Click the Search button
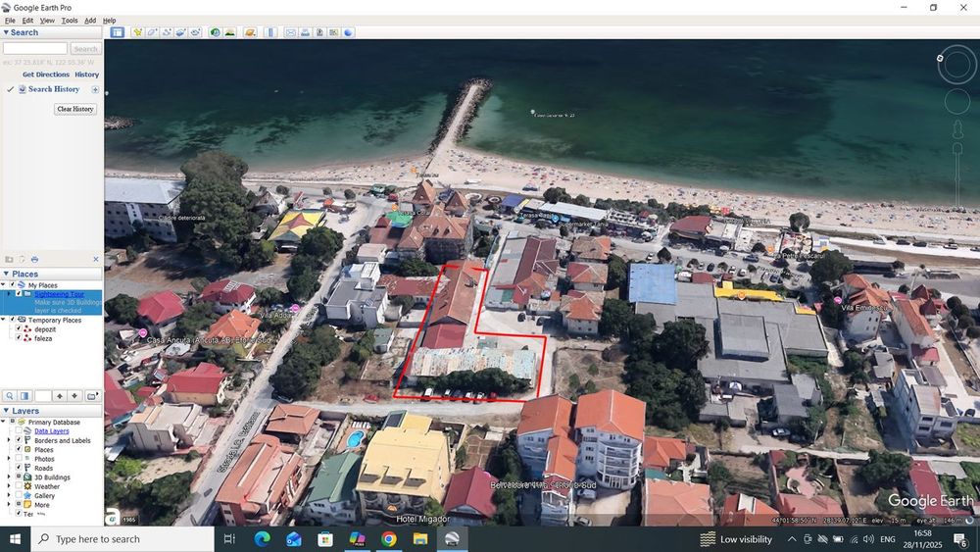 pyautogui.click(x=85, y=49)
